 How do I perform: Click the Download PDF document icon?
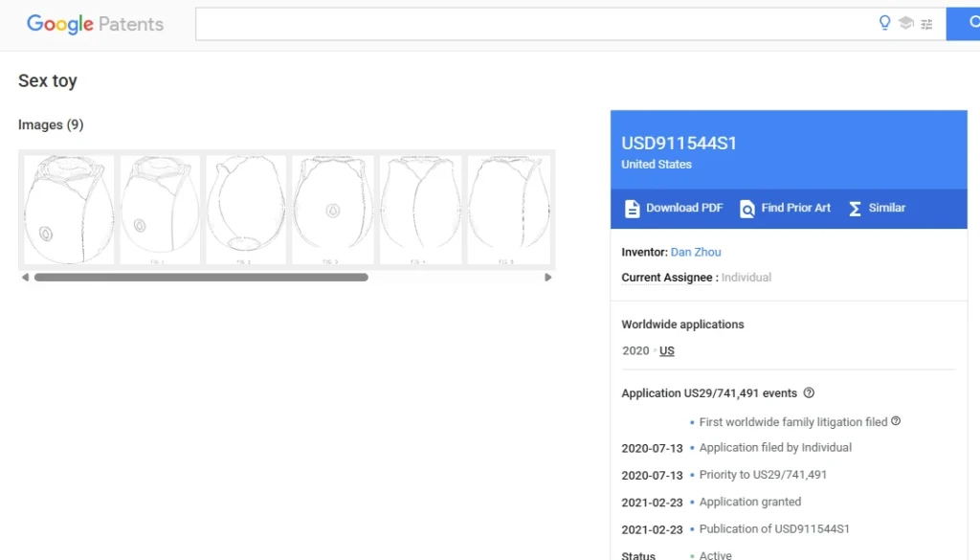[632, 209]
